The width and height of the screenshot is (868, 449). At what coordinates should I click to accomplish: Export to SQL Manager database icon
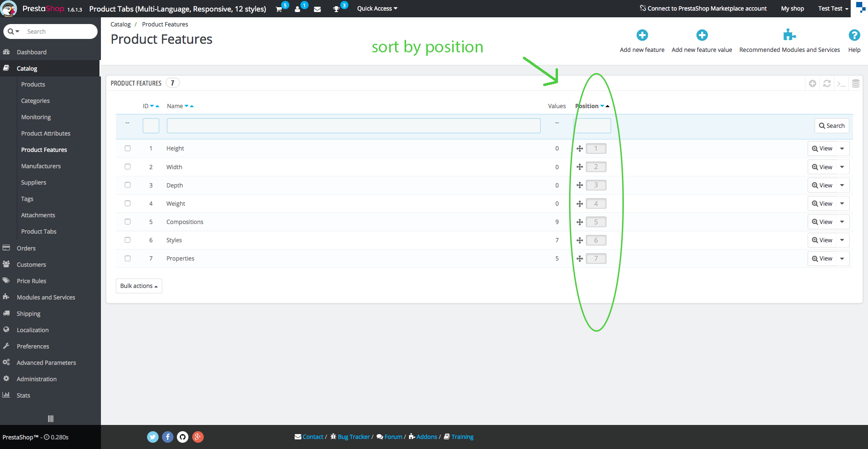coord(856,84)
